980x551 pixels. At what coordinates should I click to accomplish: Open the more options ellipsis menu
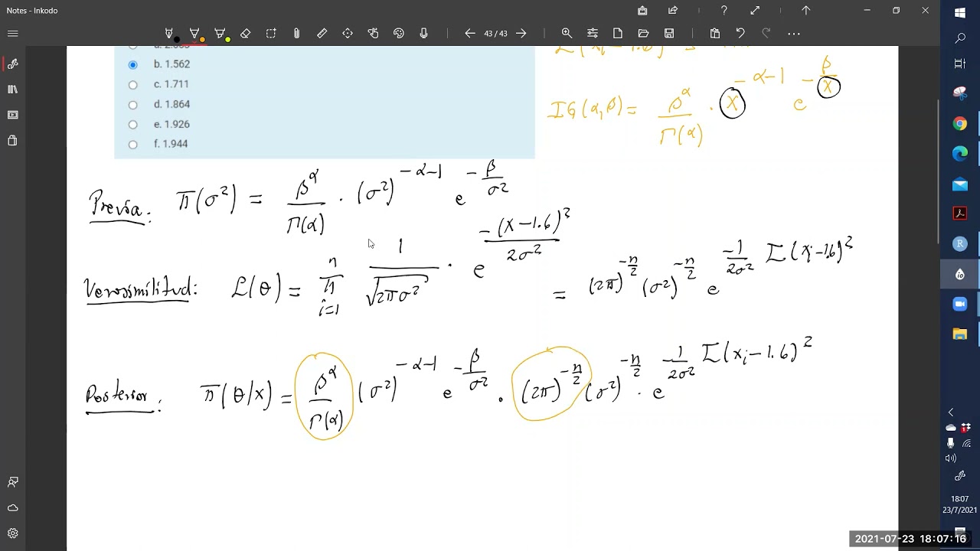click(793, 34)
